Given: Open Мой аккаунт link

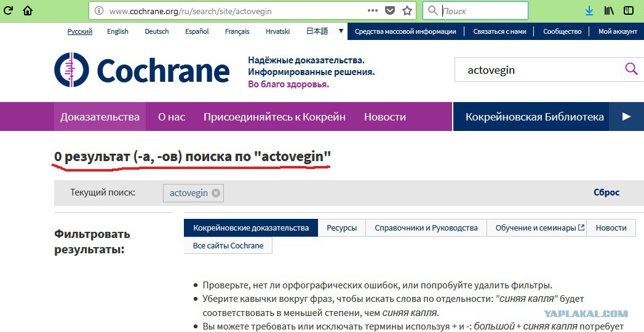Looking at the screenshot, I should point(618,31).
